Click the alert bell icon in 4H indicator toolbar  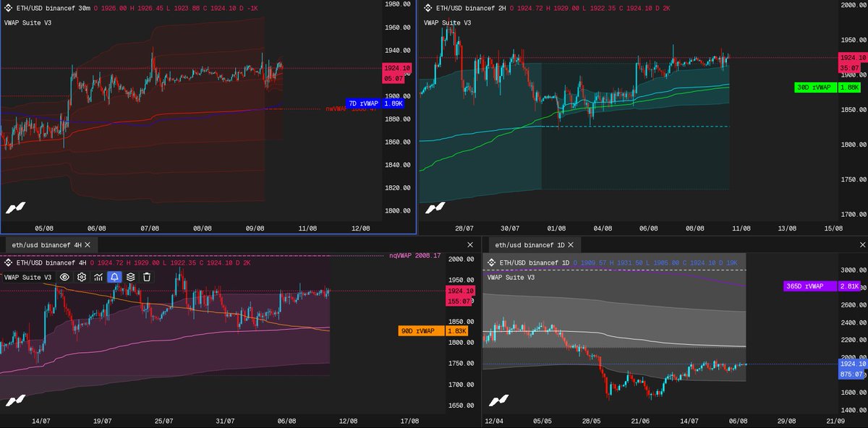coord(114,277)
